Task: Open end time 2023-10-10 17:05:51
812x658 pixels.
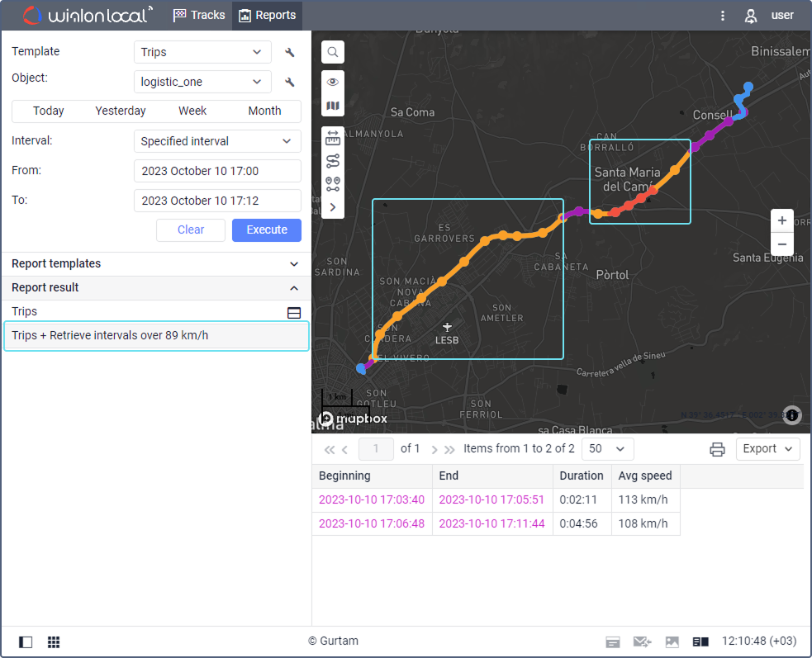Action: [x=492, y=499]
